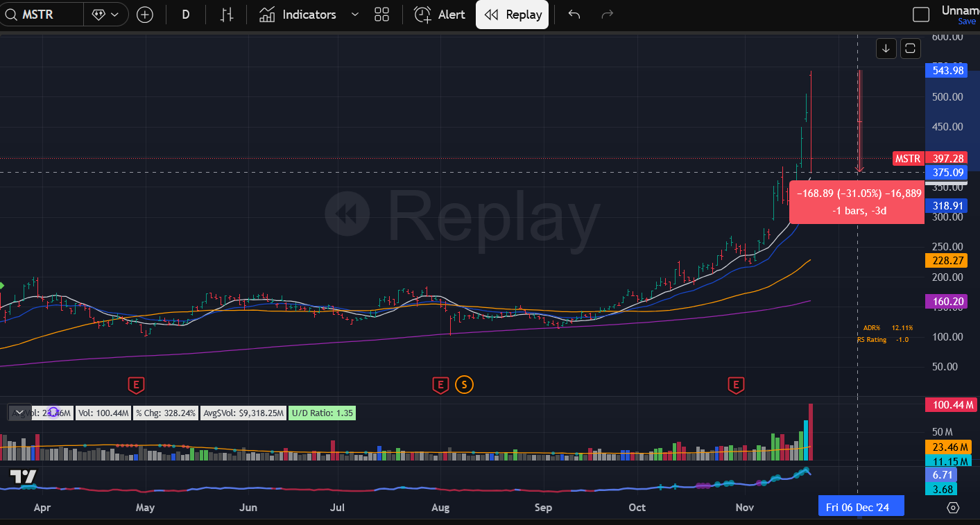Image resolution: width=980 pixels, height=525 pixels.
Task: Open the diamond plan dropdown beside the symbol
Action: 105,15
